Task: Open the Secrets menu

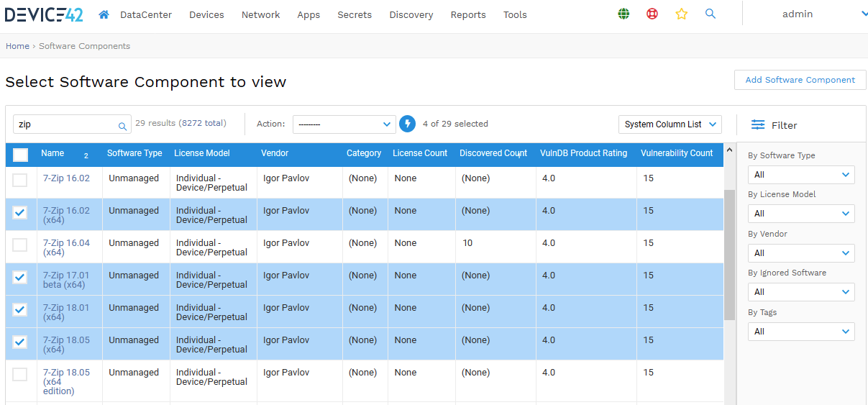Action: [x=355, y=14]
